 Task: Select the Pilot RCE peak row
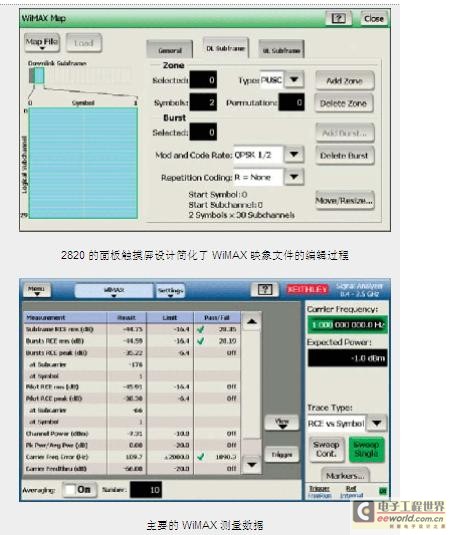pyautogui.click(x=132, y=399)
